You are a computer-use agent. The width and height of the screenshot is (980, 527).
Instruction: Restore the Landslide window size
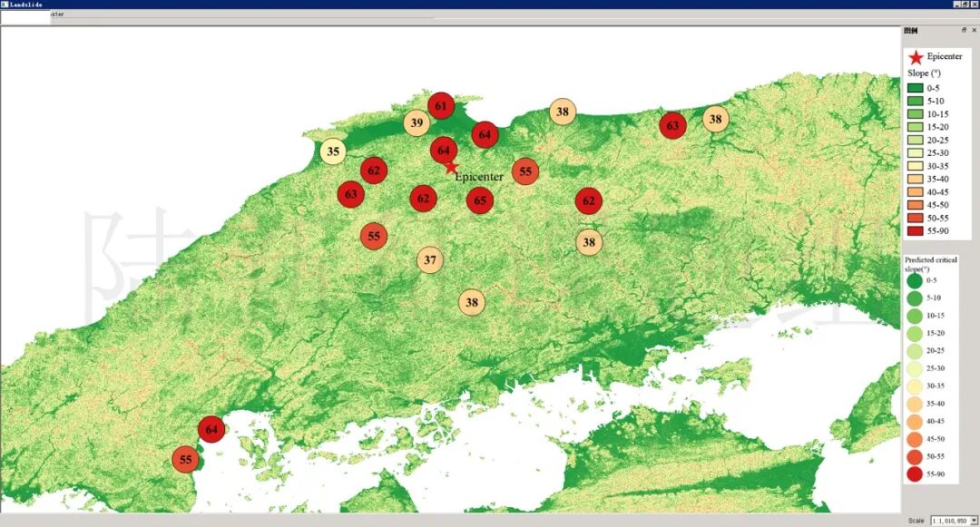[965, 5]
